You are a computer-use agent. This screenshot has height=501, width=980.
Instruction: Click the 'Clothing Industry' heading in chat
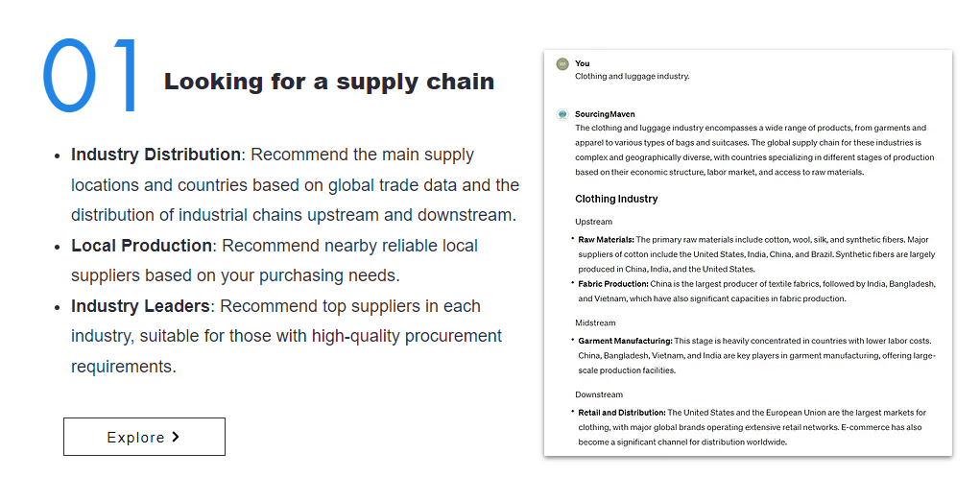click(x=616, y=199)
